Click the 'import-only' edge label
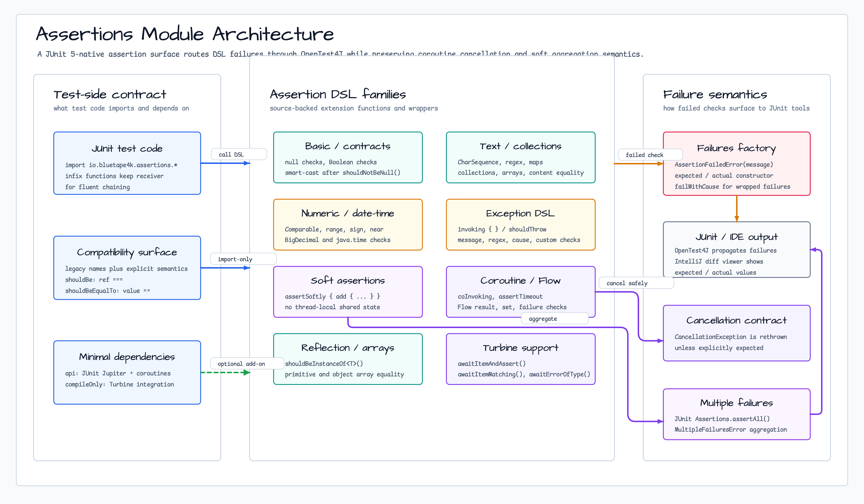Image resolution: width=864 pixels, height=504 pixels. (x=243, y=259)
